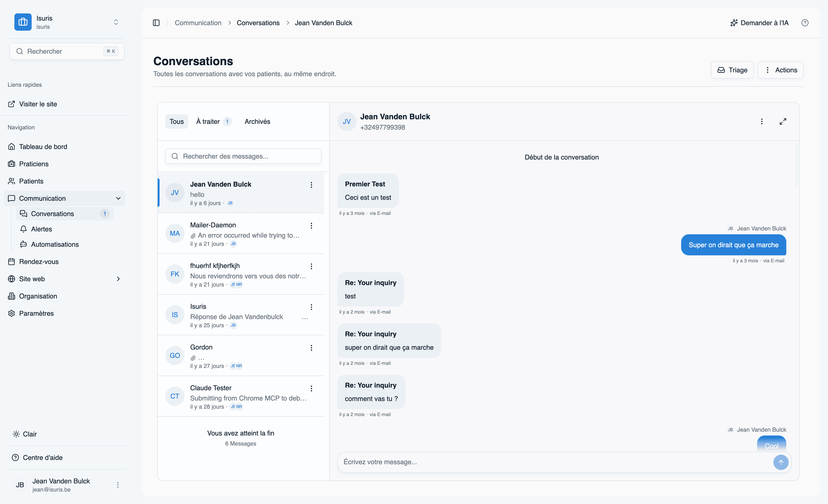Select the Tous tab
This screenshot has width=828, height=504.
(x=176, y=121)
